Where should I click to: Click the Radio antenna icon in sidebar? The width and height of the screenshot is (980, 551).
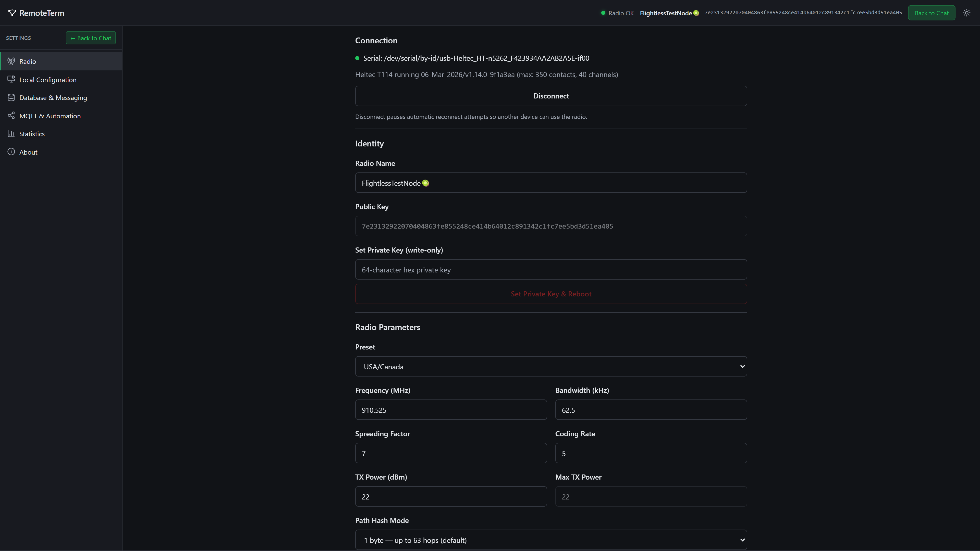tap(11, 61)
